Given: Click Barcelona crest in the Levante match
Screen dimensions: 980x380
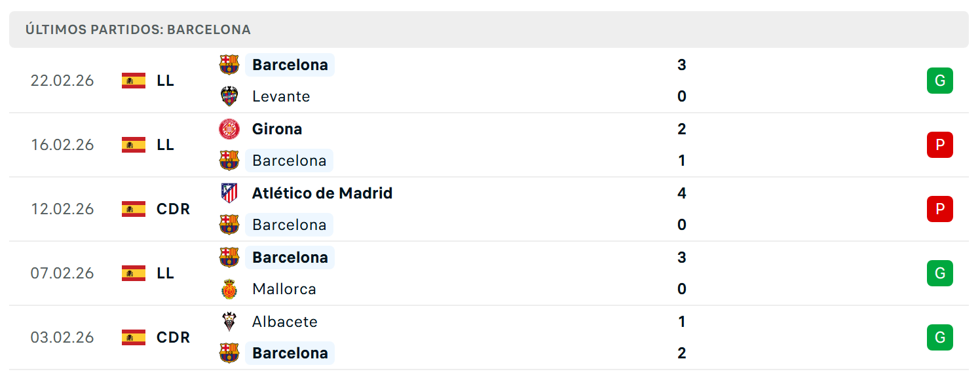Looking at the screenshot, I should pyautogui.click(x=229, y=65).
